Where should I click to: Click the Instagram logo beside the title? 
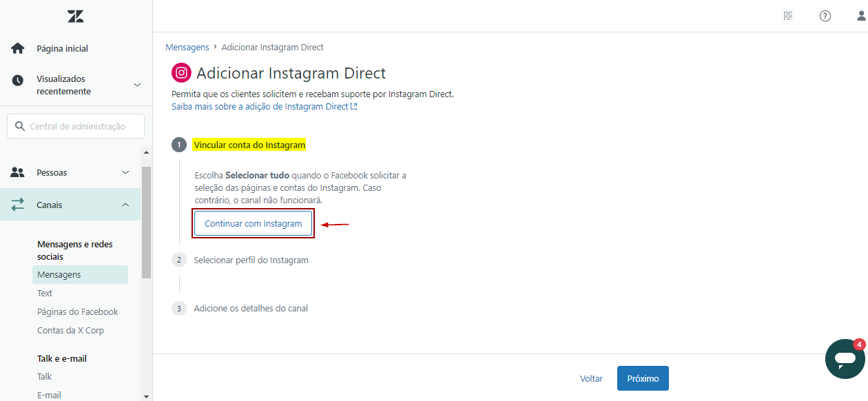[x=181, y=73]
